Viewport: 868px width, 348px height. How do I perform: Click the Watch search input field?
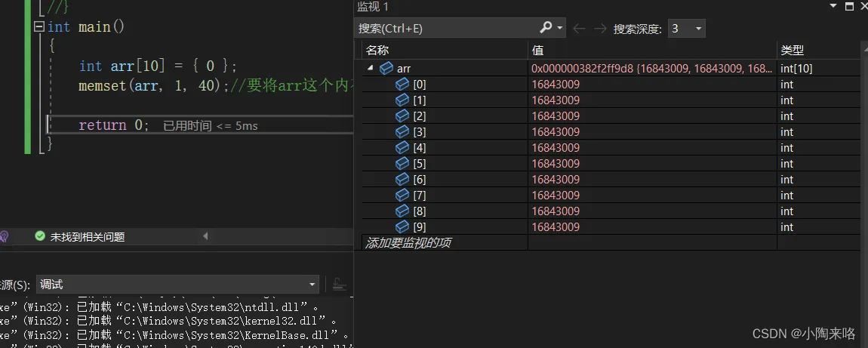click(448, 28)
